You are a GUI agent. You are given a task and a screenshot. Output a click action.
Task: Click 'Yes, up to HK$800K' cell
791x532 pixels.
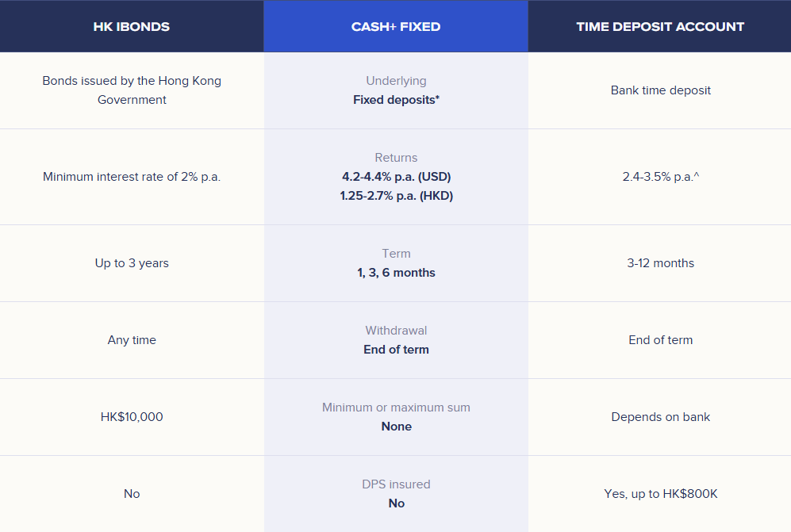660,494
